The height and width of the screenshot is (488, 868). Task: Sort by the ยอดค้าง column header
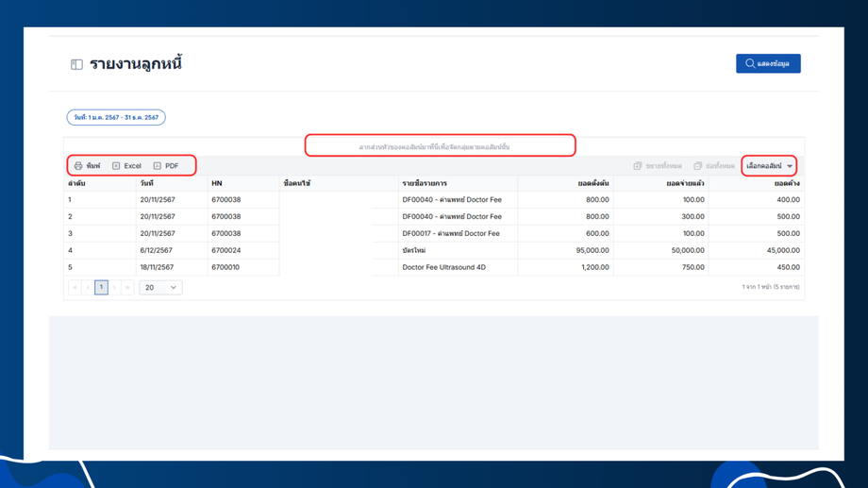756,183
